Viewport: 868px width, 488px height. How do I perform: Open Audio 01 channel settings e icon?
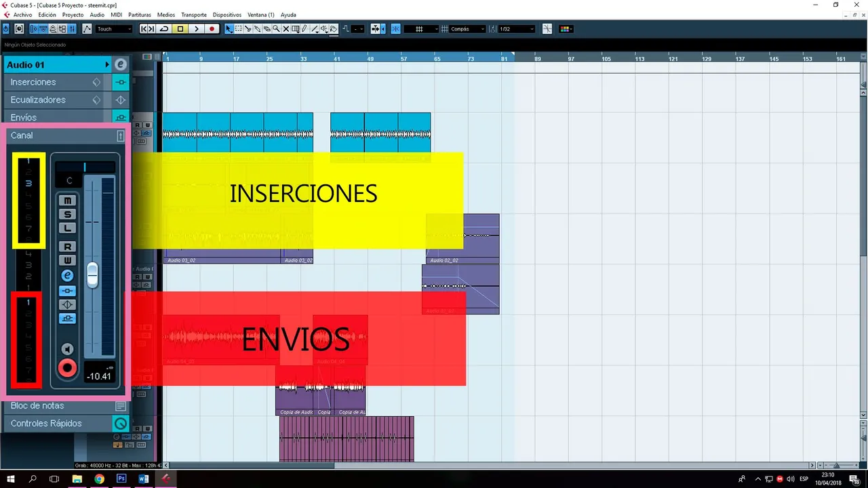tap(121, 64)
